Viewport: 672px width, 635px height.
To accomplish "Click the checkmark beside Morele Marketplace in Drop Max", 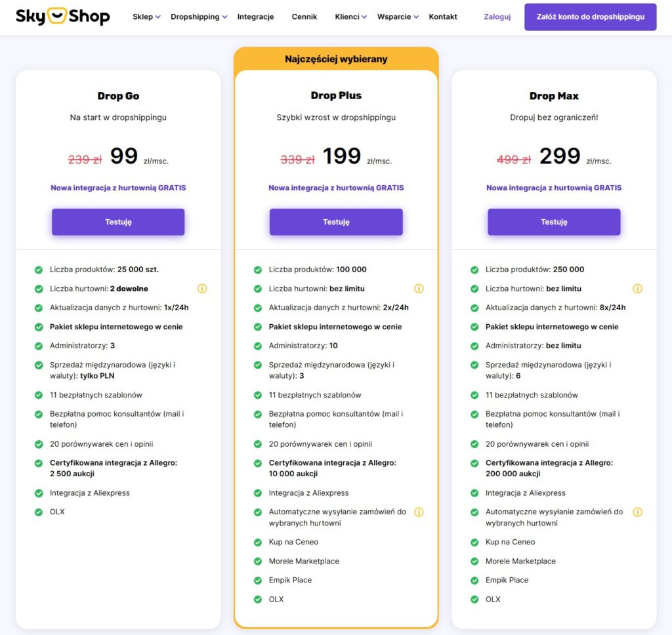I will (473, 561).
